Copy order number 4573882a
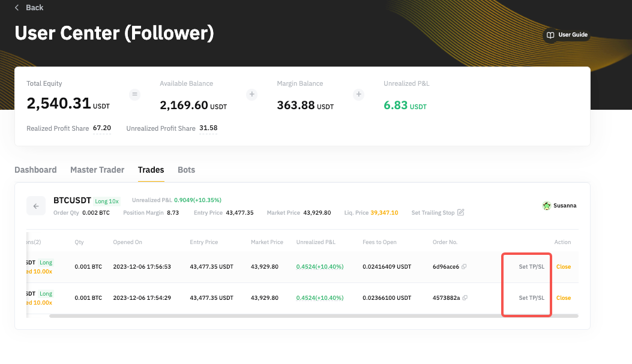This screenshot has width=632, height=364. tap(465, 298)
